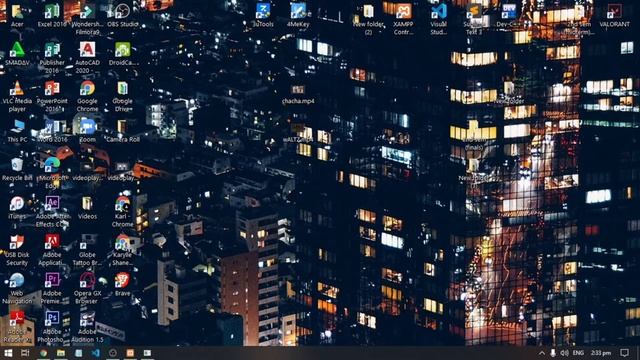
Task: Launch Excel 2016 from the desktop
Action: (52, 16)
